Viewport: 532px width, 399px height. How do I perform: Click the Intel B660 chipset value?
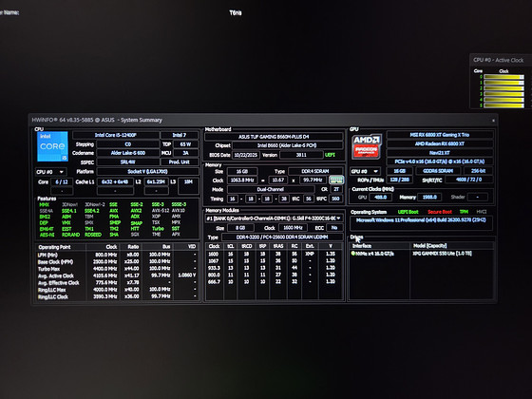(287, 145)
